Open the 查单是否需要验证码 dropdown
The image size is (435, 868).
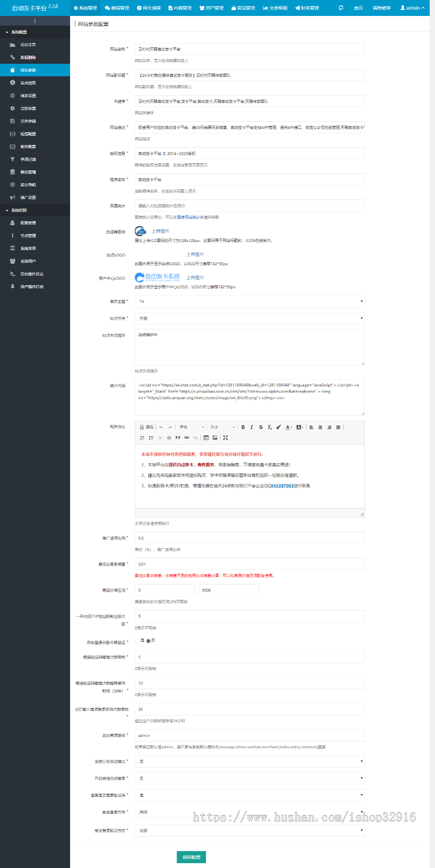pos(249,795)
